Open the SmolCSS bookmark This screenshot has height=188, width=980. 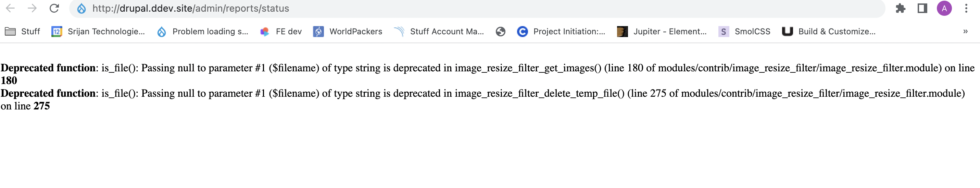coord(744,32)
